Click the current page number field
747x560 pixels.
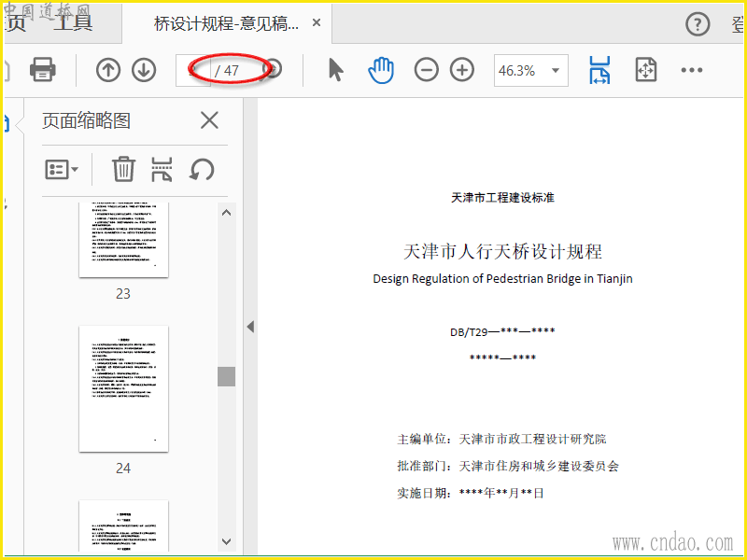click(193, 71)
